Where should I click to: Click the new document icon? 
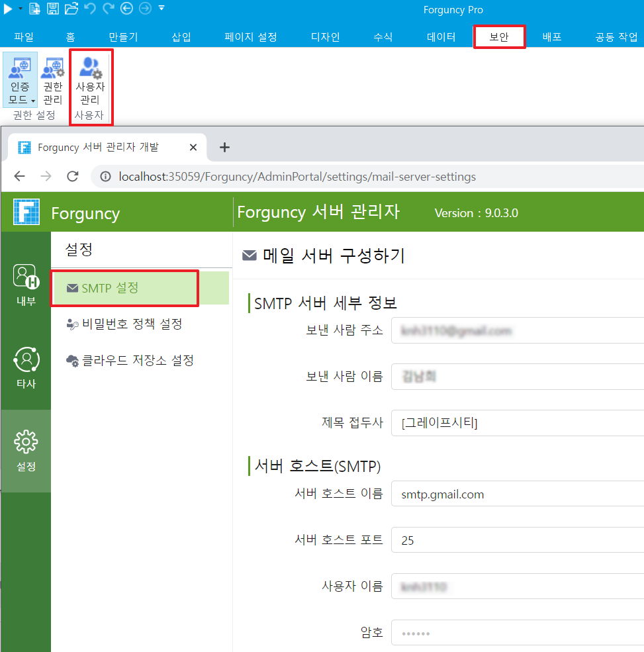(34, 9)
